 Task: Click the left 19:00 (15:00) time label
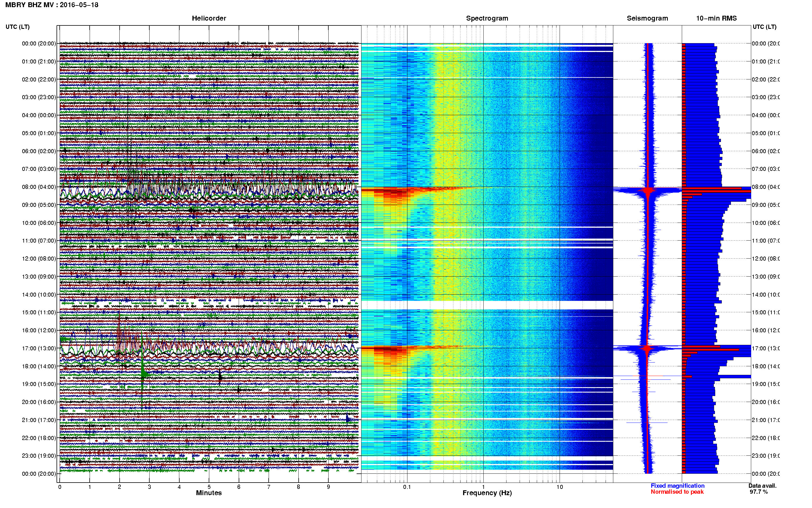[39, 384]
